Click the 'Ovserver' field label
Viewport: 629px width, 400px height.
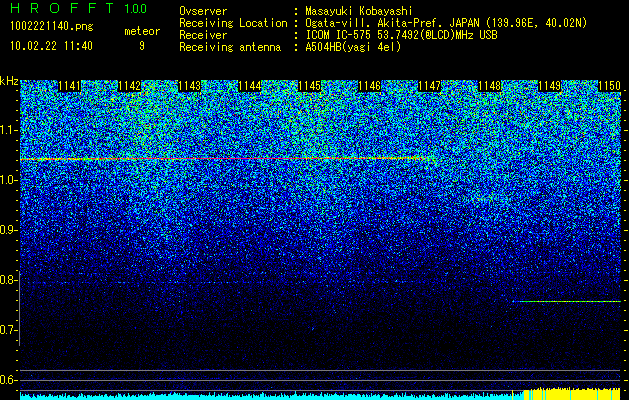coord(203,11)
